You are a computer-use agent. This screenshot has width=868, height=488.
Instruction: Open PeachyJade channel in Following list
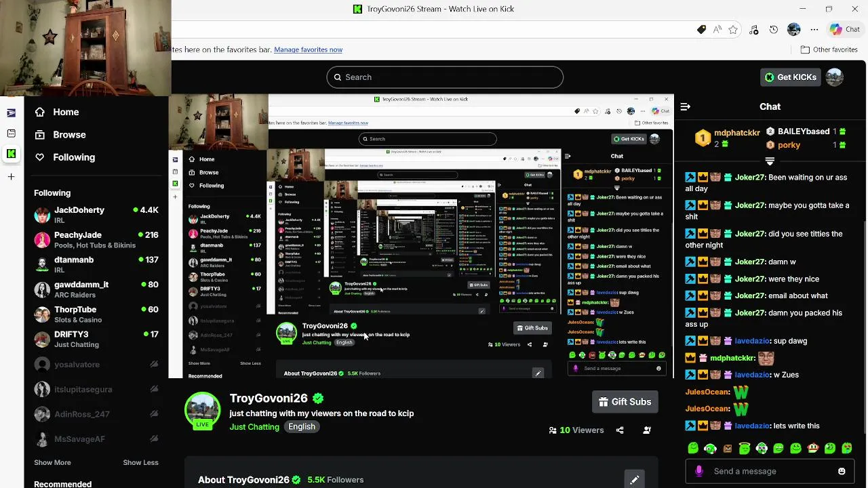(96, 240)
